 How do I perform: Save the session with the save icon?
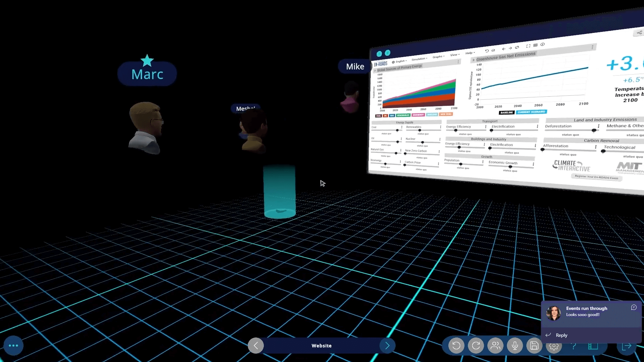[x=534, y=346]
